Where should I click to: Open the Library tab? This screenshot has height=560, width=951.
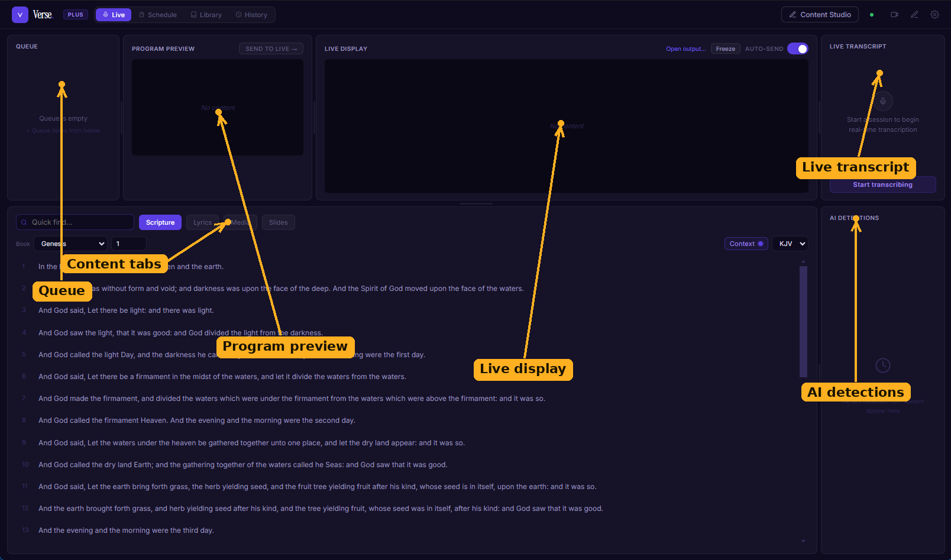pyautogui.click(x=206, y=15)
